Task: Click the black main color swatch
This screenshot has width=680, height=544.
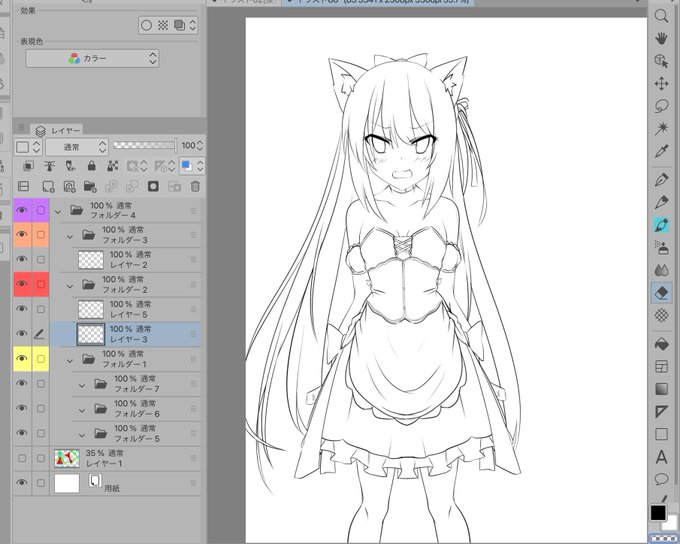Action: click(658, 513)
